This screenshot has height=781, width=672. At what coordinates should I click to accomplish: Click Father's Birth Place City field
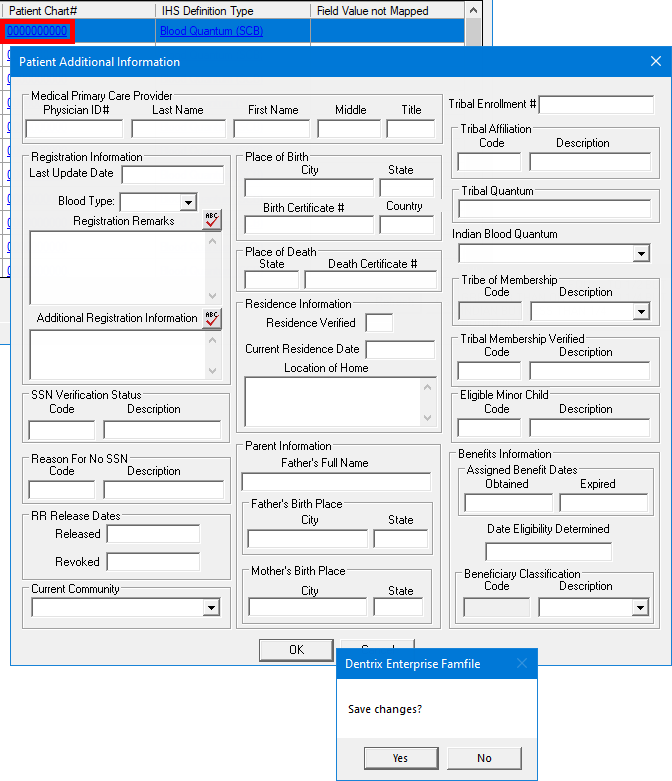pos(307,539)
